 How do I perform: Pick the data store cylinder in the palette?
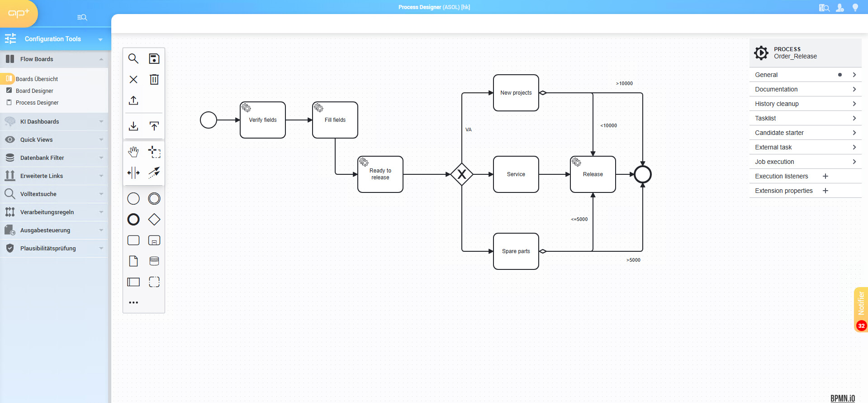[x=154, y=261]
